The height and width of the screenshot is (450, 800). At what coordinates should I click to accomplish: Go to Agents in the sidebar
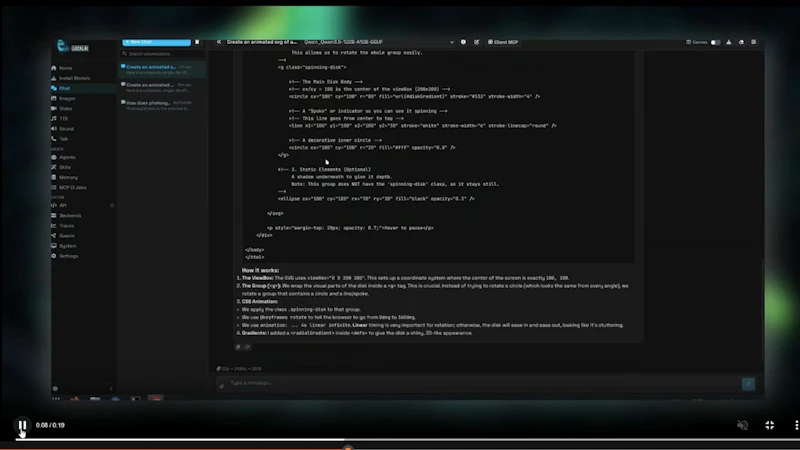[x=67, y=157]
